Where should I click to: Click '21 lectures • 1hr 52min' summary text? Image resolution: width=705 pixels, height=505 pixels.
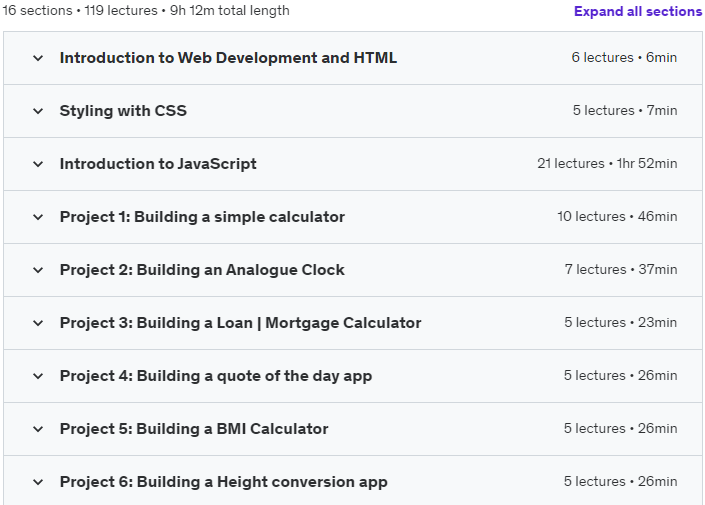point(607,164)
